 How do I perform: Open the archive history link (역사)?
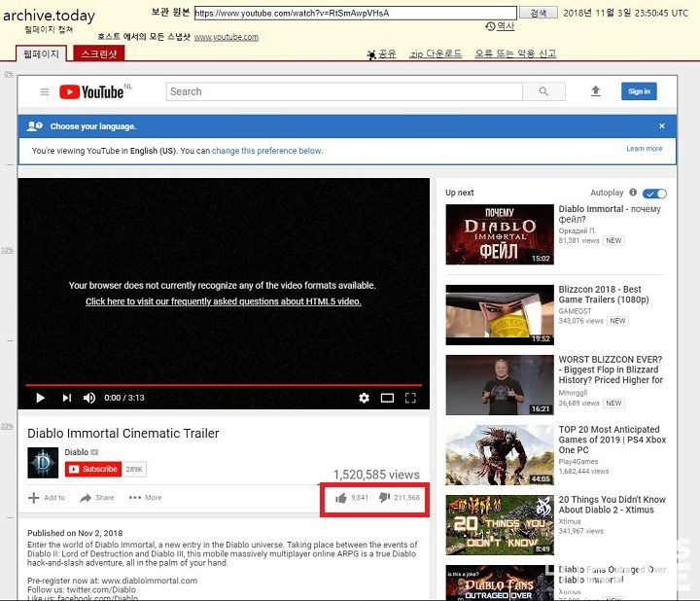[x=500, y=26]
